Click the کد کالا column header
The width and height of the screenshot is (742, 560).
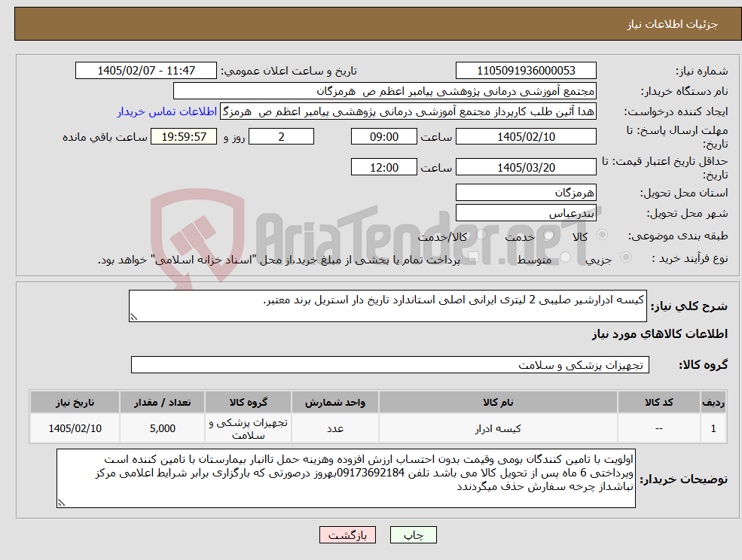click(x=658, y=403)
